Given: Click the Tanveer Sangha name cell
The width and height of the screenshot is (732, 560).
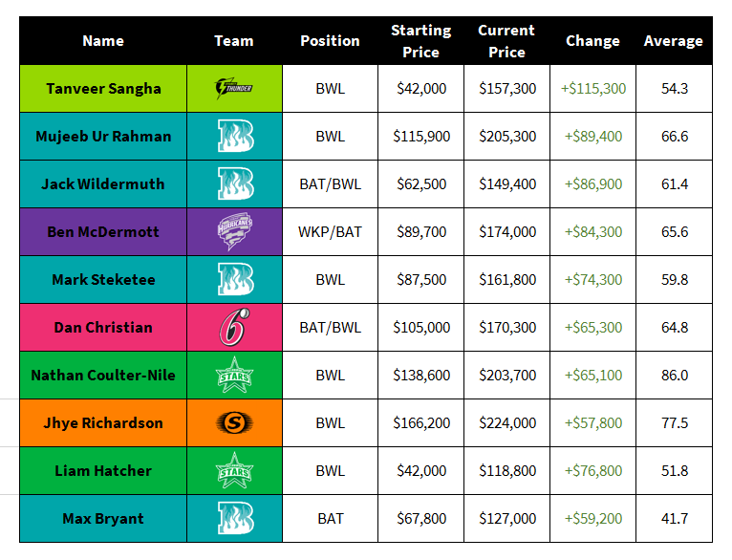Looking at the screenshot, I should [x=103, y=88].
